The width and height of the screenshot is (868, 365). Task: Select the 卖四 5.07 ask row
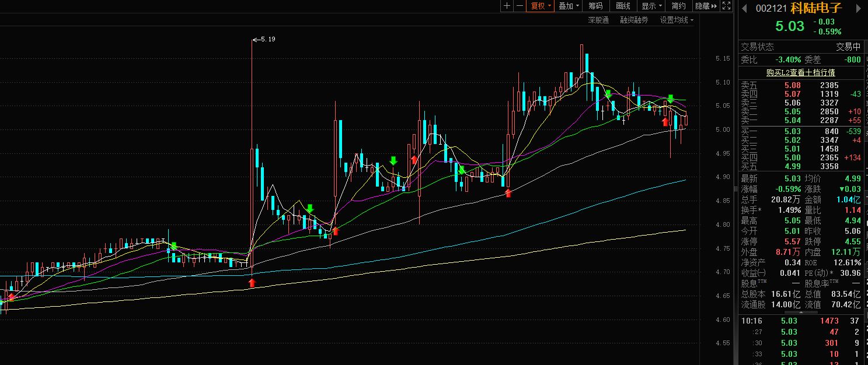click(800, 94)
